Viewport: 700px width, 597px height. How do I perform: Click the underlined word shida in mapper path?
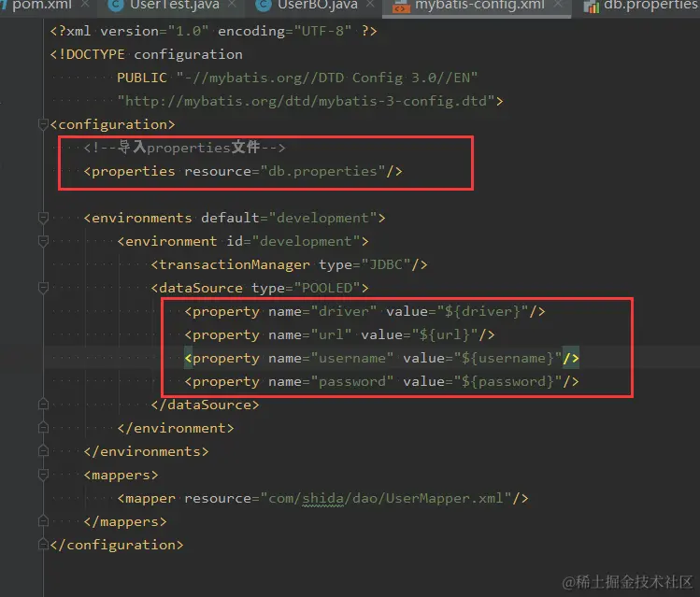(x=322, y=498)
